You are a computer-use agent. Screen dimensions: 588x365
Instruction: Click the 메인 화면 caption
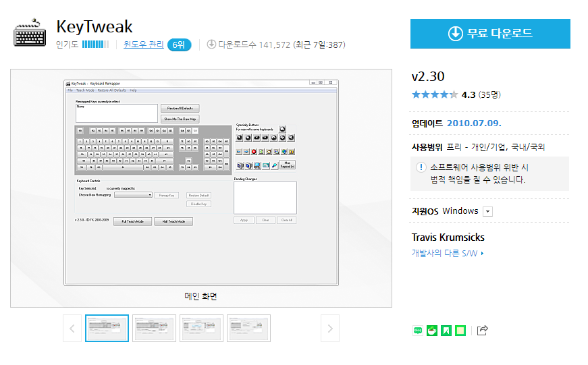[x=201, y=296]
